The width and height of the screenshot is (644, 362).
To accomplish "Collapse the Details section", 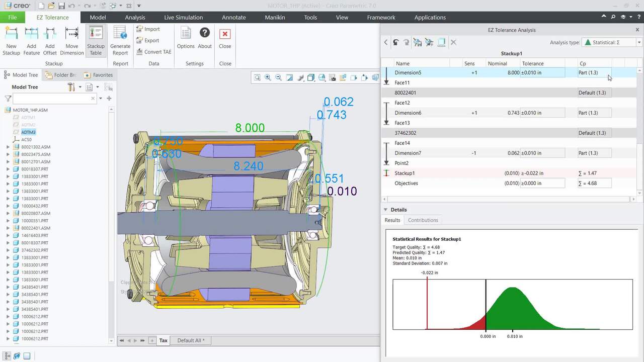I will tap(386, 210).
